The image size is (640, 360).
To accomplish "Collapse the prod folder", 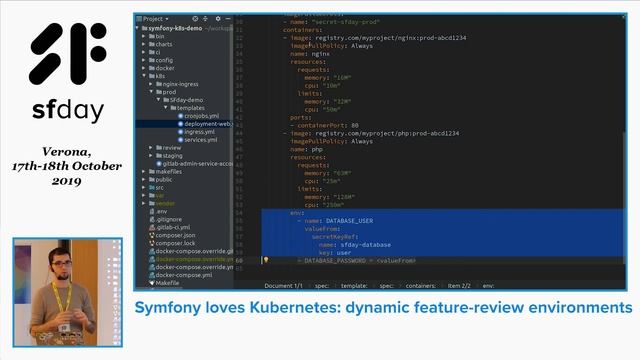I will [151, 92].
